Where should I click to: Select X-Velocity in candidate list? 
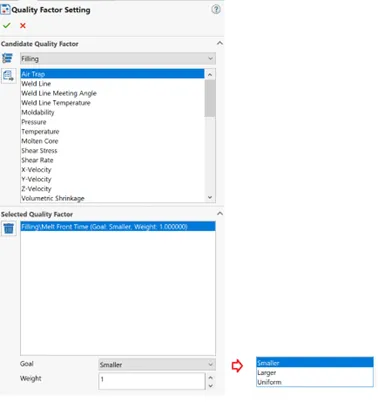[112, 170]
